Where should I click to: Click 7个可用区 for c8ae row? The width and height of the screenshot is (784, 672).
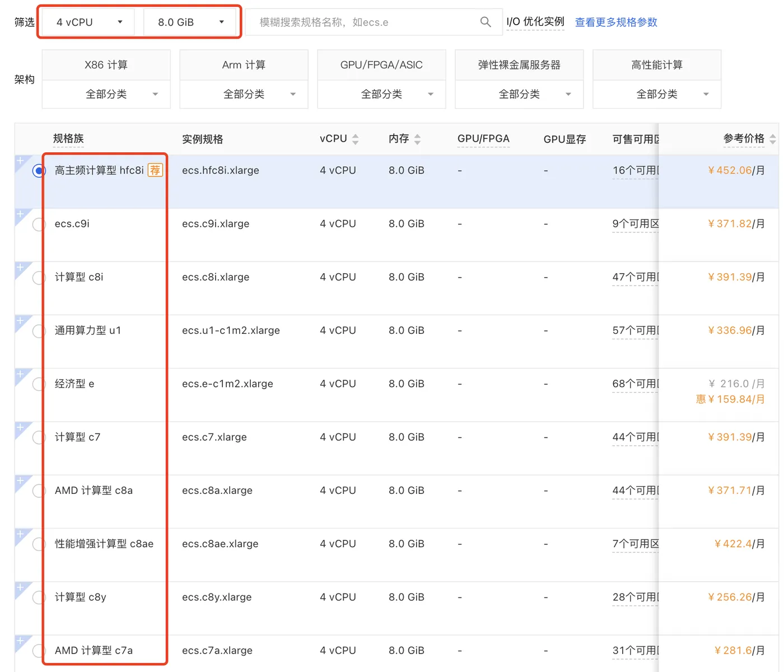click(x=636, y=544)
